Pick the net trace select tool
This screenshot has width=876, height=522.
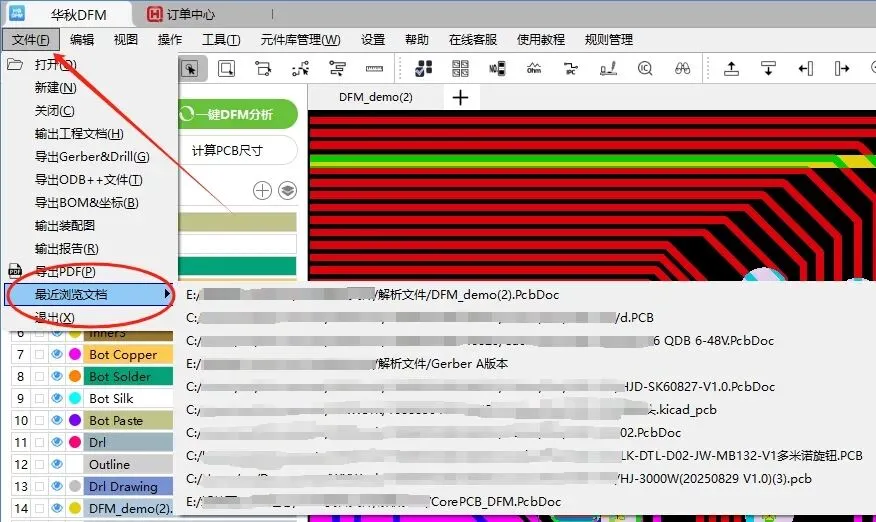click(x=300, y=69)
